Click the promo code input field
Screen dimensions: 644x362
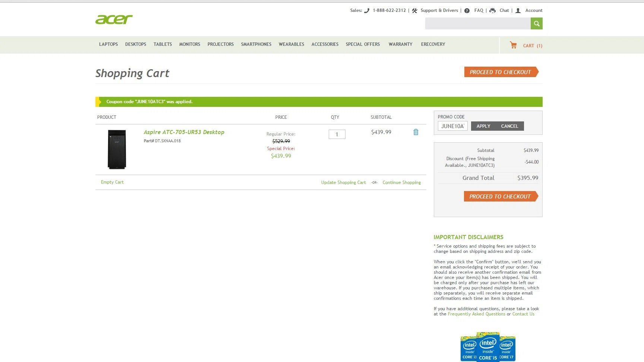click(x=452, y=126)
